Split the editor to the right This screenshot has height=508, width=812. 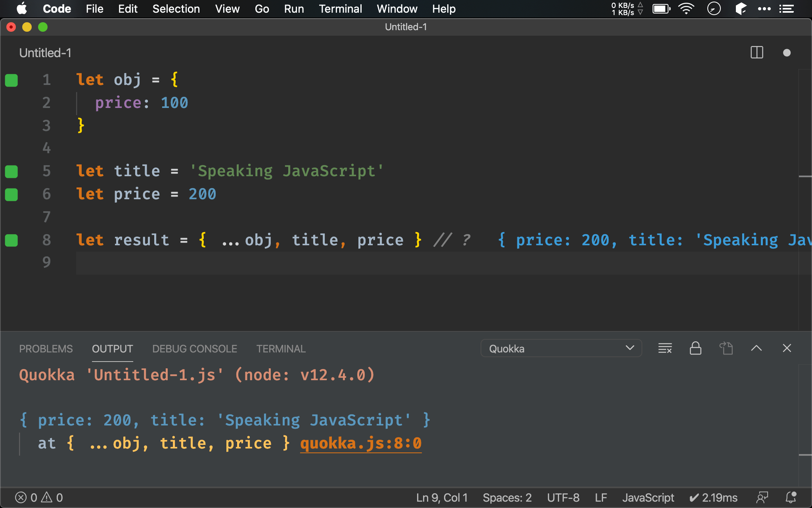point(756,52)
